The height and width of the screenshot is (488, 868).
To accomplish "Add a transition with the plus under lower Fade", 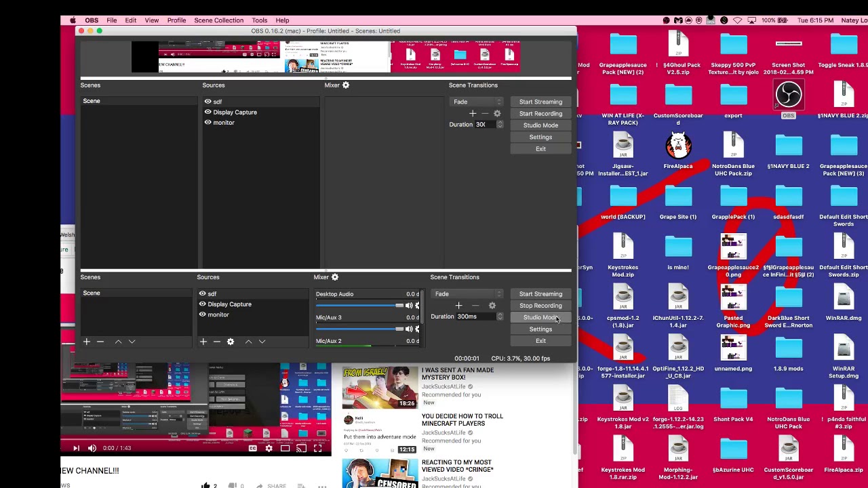I will 458,306.
